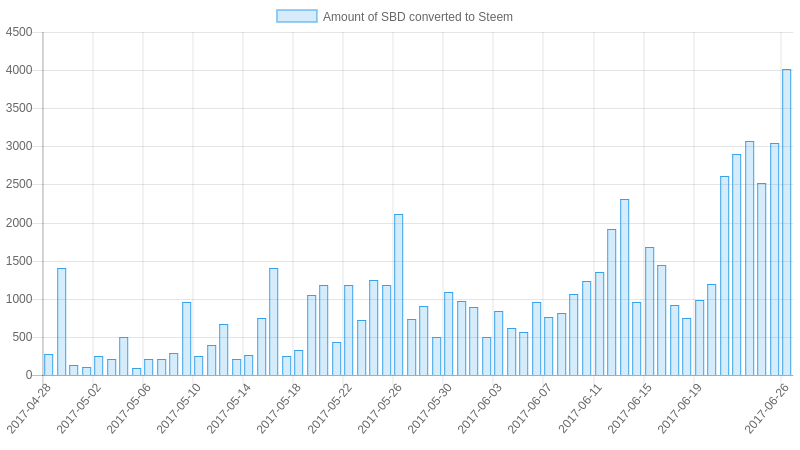Click the x-axis label 2017-06-19
This screenshot has width=800, height=450.
coord(680,409)
